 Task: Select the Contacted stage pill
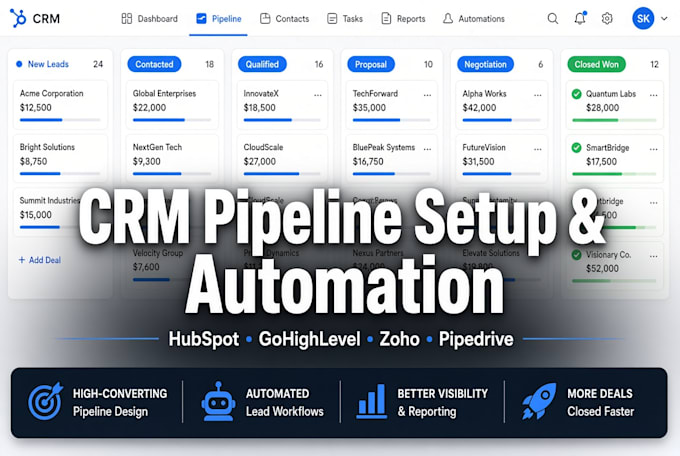pyautogui.click(x=154, y=64)
